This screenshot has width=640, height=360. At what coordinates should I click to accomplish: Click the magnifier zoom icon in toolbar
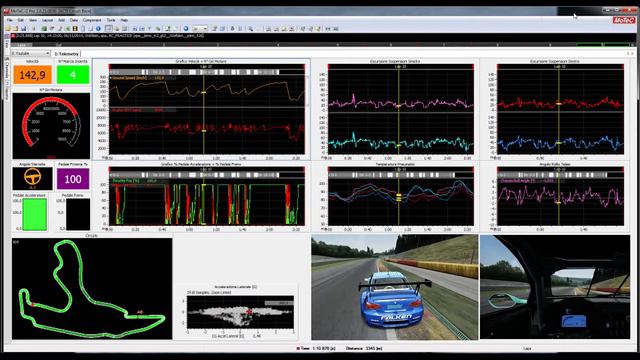pyautogui.click(x=251, y=29)
